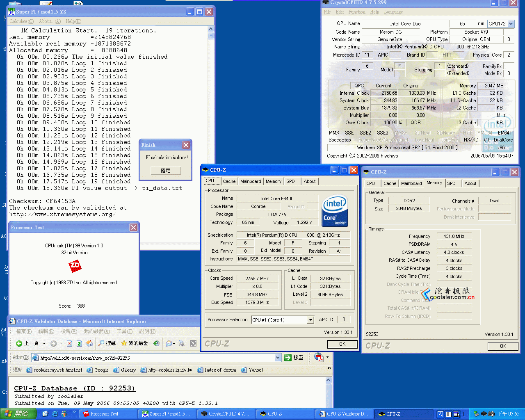Open the Function menu in CrystalCPUID
Viewport: 525px width, 420px height.
357,12
